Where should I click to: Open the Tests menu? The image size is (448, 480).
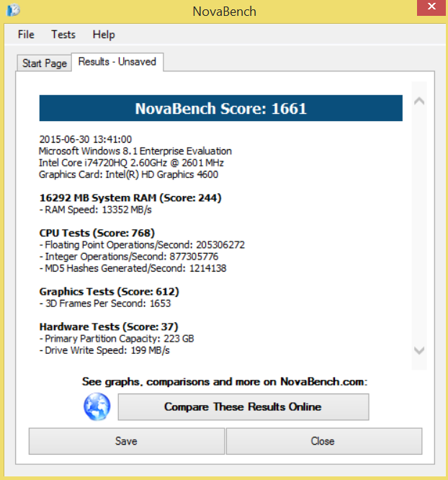[63, 35]
